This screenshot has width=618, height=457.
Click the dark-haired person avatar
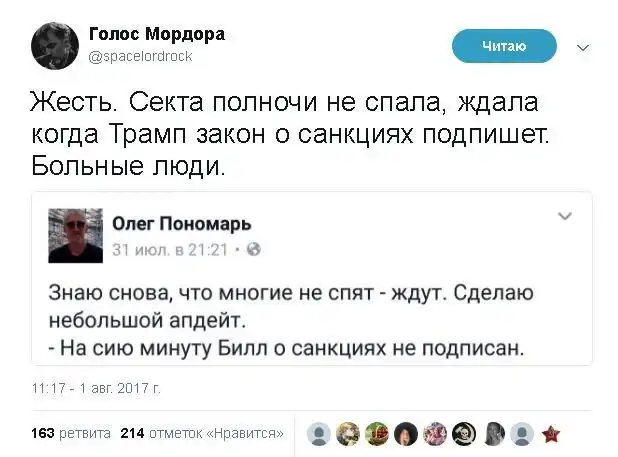pos(406,433)
